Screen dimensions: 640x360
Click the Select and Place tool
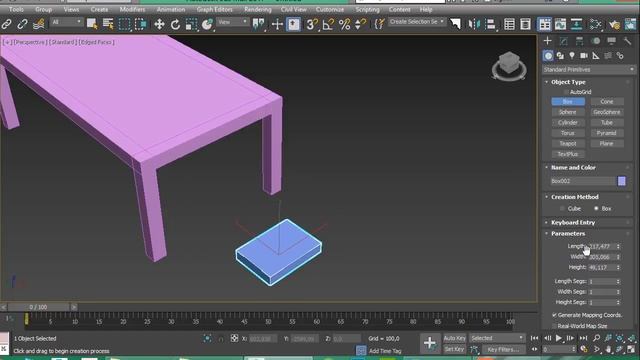[x=207, y=24]
